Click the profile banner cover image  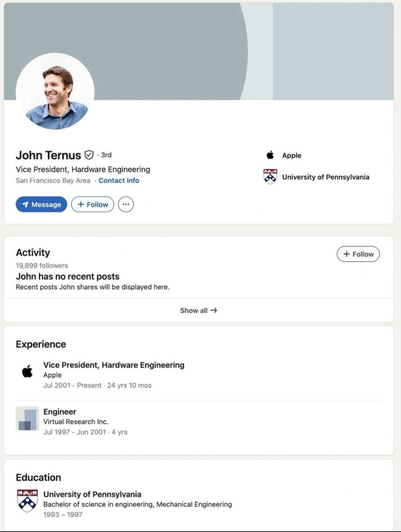(x=199, y=51)
